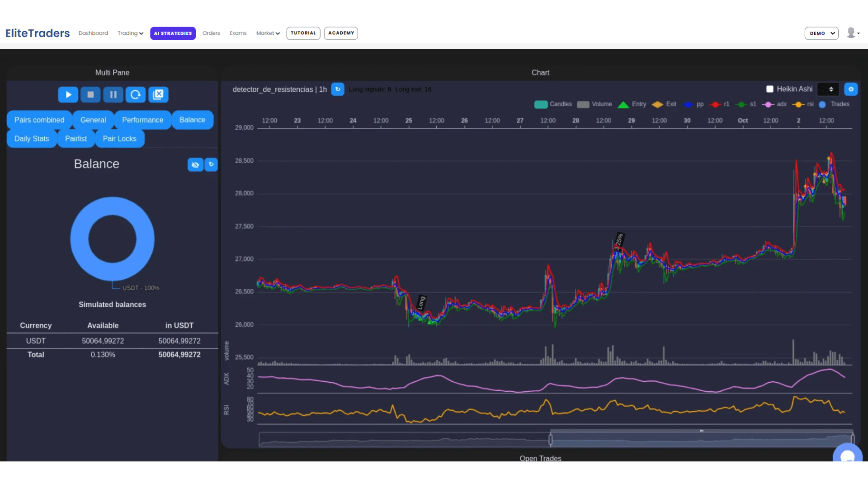Viewport: 868px width, 488px height.
Task: Click the EliteTraders logo
Action: click(38, 33)
